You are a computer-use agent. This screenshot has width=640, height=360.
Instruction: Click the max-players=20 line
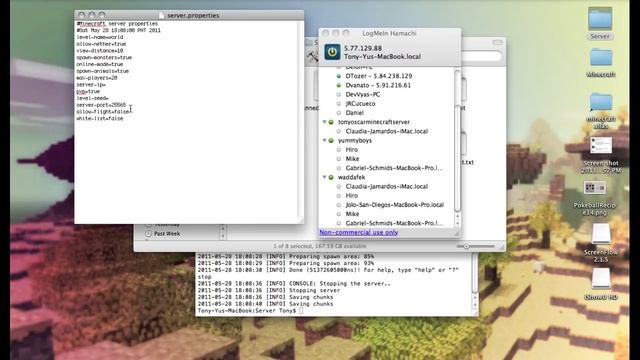(97, 78)
